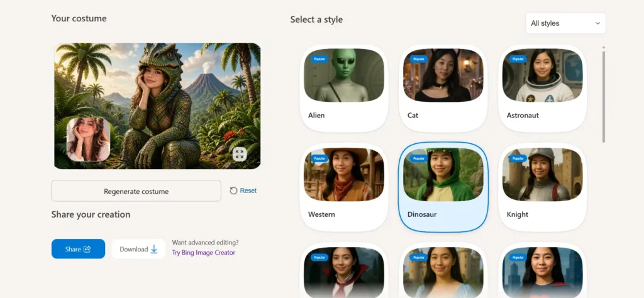This screenshot has width=644, height=298.
Task: Click the Popular badge on Western card
Action: (x=319, y=158)
